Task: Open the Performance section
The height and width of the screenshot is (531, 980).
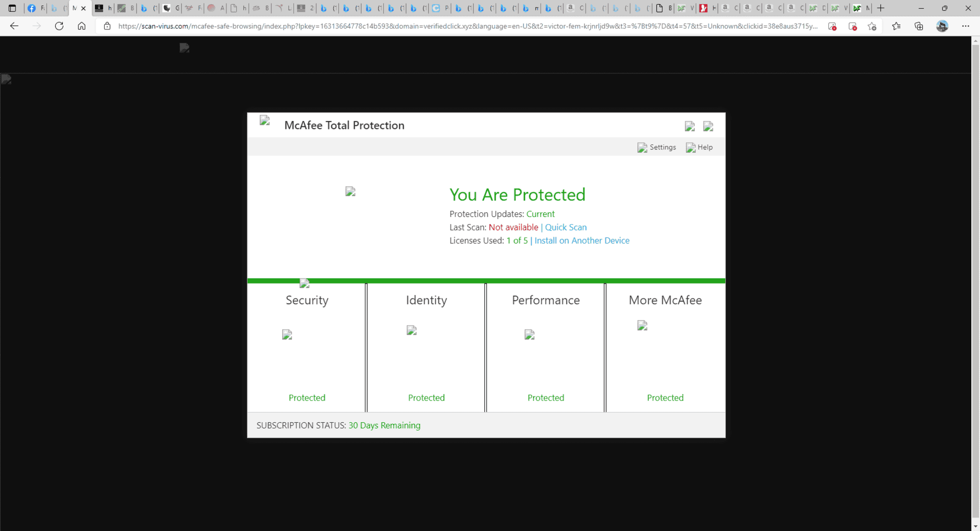Action: tap(546, 300)
